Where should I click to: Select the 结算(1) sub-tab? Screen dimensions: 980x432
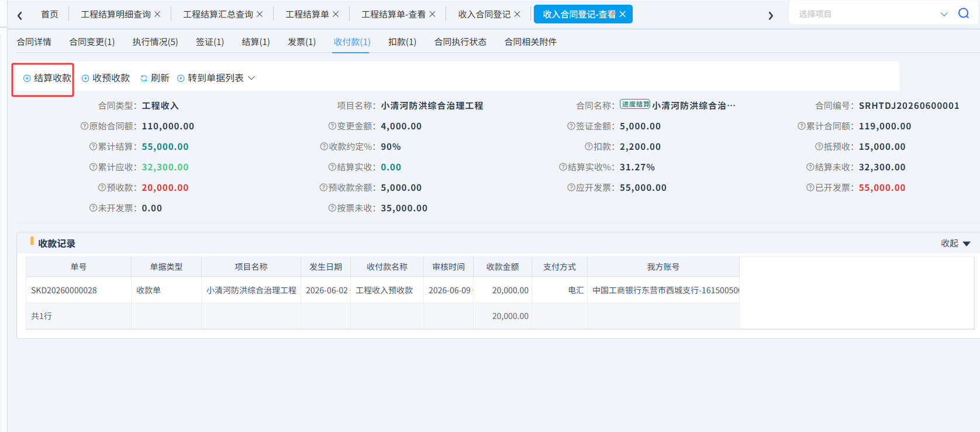(x=256, y=42)
